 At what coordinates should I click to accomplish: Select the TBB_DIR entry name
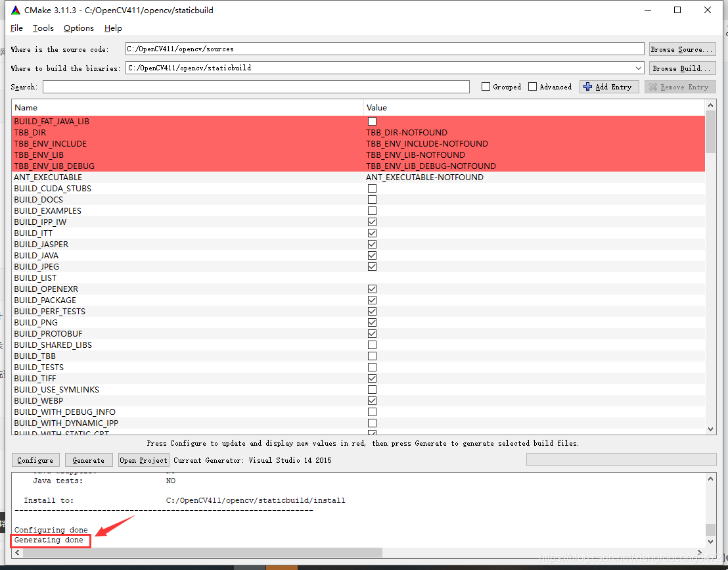coord(30,132)
